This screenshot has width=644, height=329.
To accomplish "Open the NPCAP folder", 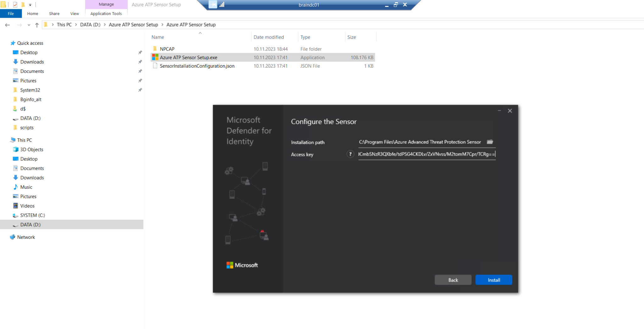I will tap(167, 49).
